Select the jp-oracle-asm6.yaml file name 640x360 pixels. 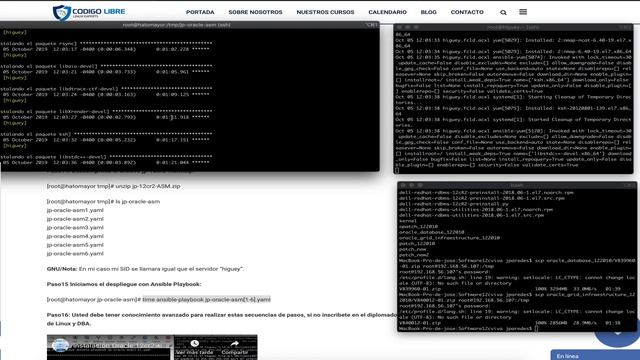75,253
